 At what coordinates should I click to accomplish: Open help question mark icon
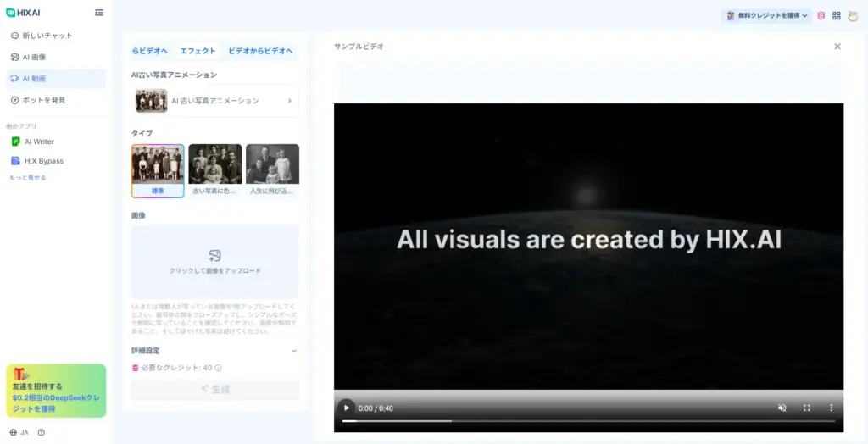(x=41, y=432)
